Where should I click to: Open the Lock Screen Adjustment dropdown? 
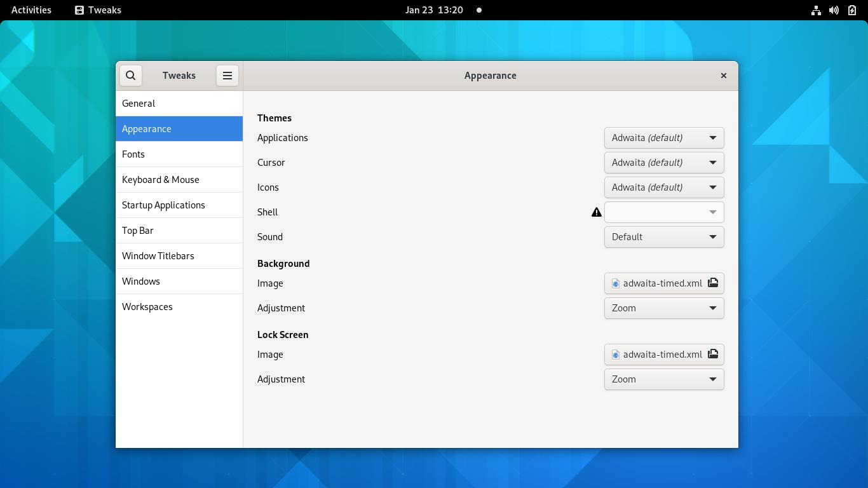click(x=663, y=379)
